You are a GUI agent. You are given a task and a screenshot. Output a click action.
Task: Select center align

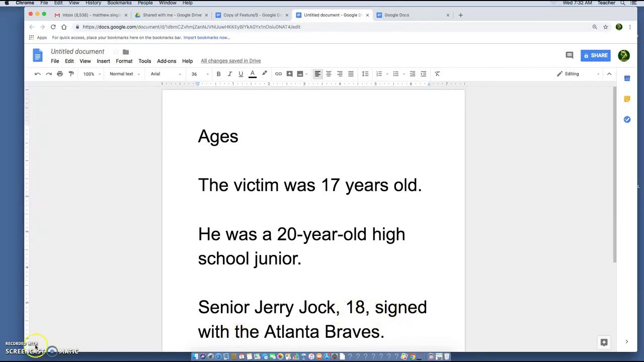[329, 74]
